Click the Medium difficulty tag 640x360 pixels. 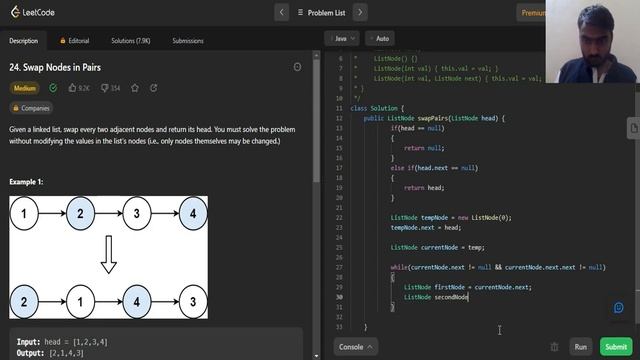click(24, 88)
